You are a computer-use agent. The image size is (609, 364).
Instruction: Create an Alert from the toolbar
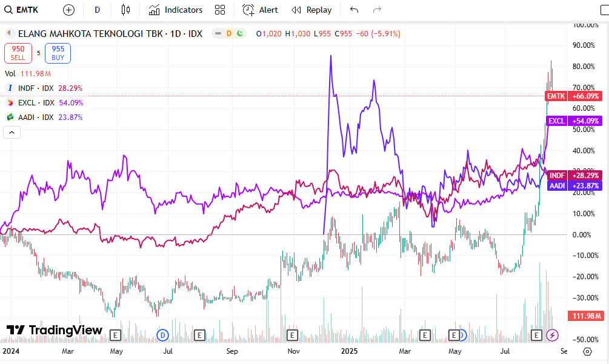(x=260, y=10)
